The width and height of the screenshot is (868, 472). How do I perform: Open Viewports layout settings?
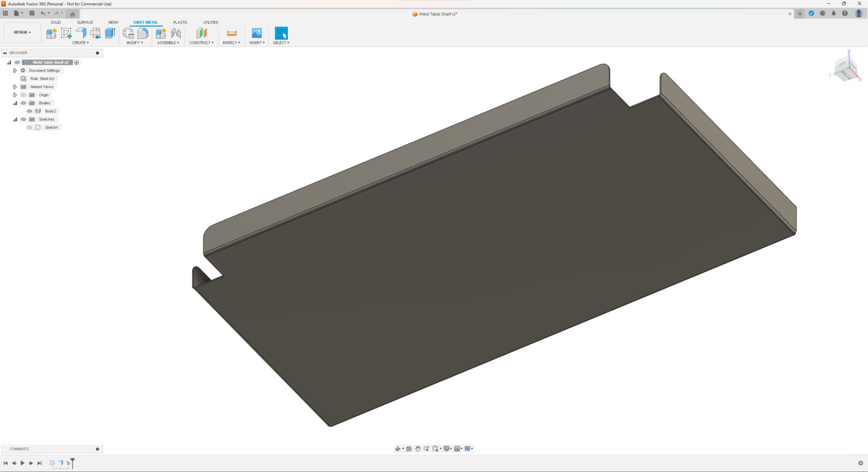(467, 449)
